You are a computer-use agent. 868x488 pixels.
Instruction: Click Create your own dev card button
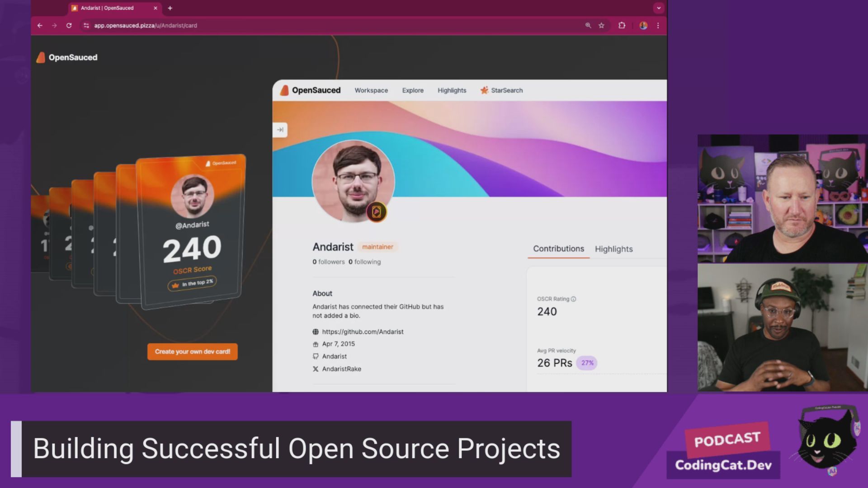(x=193, y=352)
